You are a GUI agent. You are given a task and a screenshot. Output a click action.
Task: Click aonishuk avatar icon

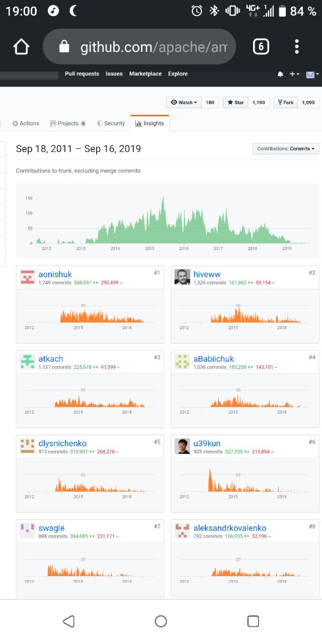click(x=27, y=277)
